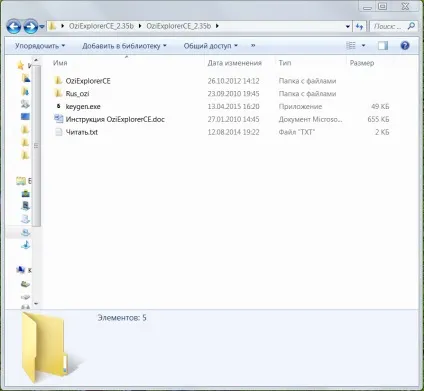The height and width of the screenshot is (391, 424).
Task: Refresh the folder with the refresh button
Action: click(359, 26)
